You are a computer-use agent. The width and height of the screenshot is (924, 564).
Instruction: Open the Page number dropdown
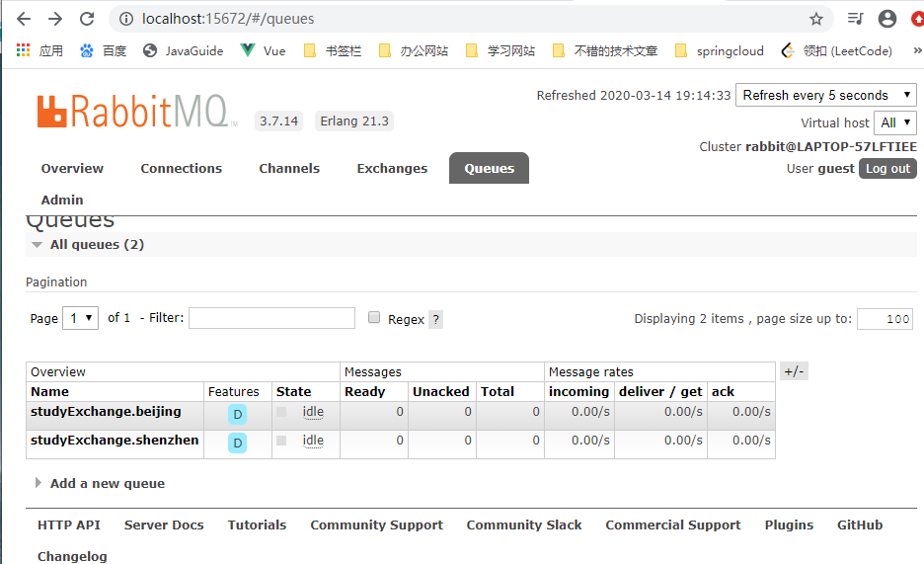(81, 318)
